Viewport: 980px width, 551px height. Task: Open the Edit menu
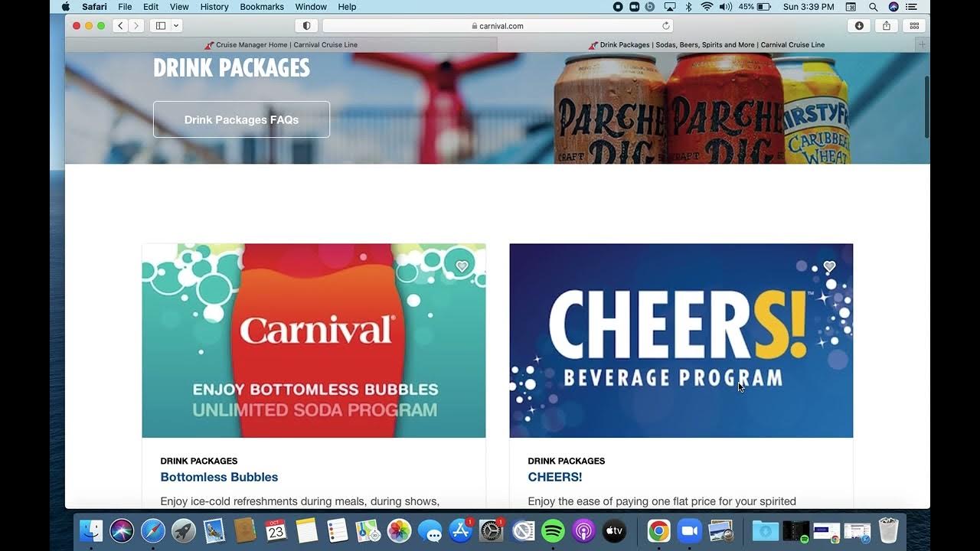click(x=151, y=7)
